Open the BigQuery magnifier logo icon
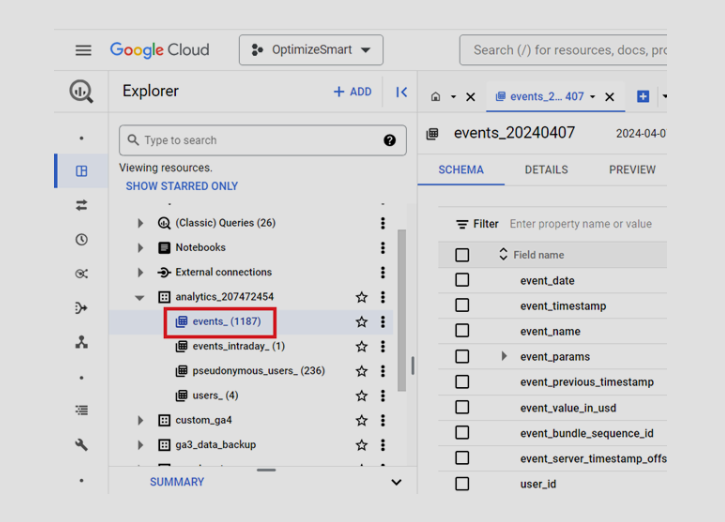This screenshot has width=725, height=522. point(81,91)
